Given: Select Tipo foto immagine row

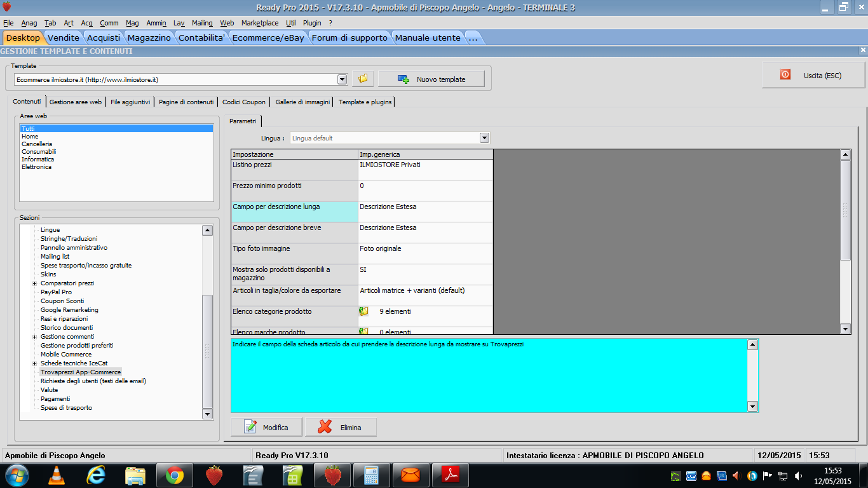Looking at the screenshot, I should (x=362, y=254).
